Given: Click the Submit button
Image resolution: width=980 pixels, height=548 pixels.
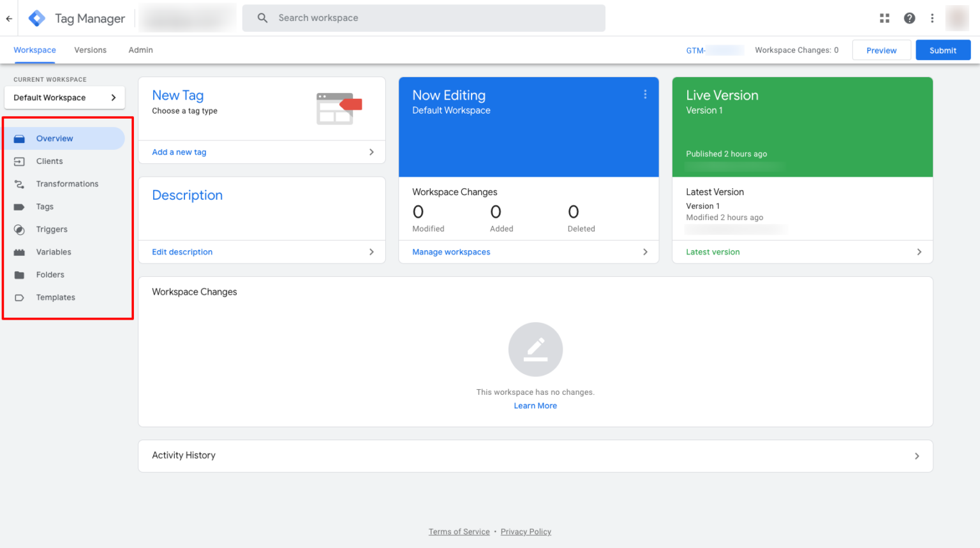Looking at the screenshot, I should pyautogui.click(x=943, y=50).
